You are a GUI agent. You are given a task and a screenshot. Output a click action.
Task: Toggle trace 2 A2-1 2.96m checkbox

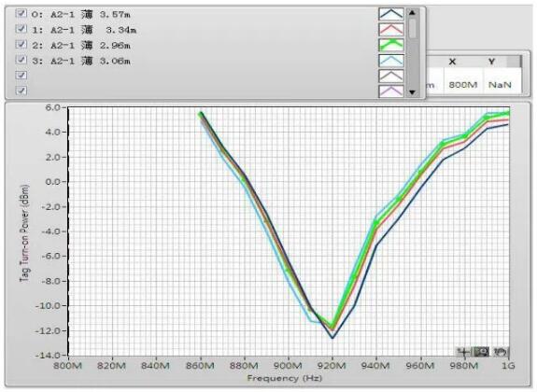pyautogui.click(x=21, y=44)
